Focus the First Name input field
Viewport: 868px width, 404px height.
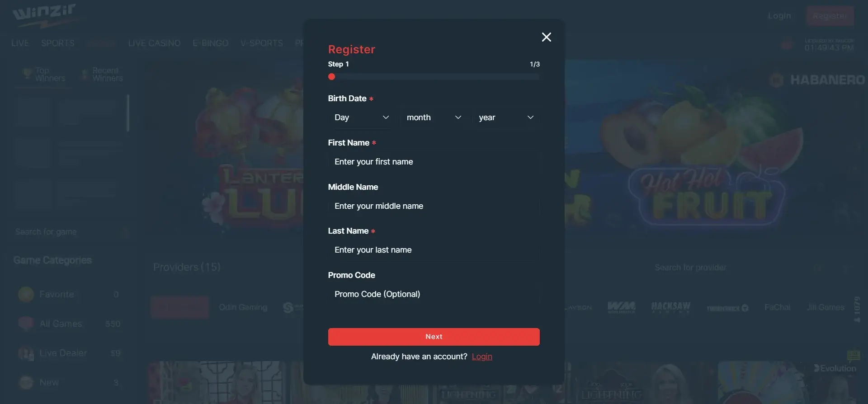(x=434, y=162)
